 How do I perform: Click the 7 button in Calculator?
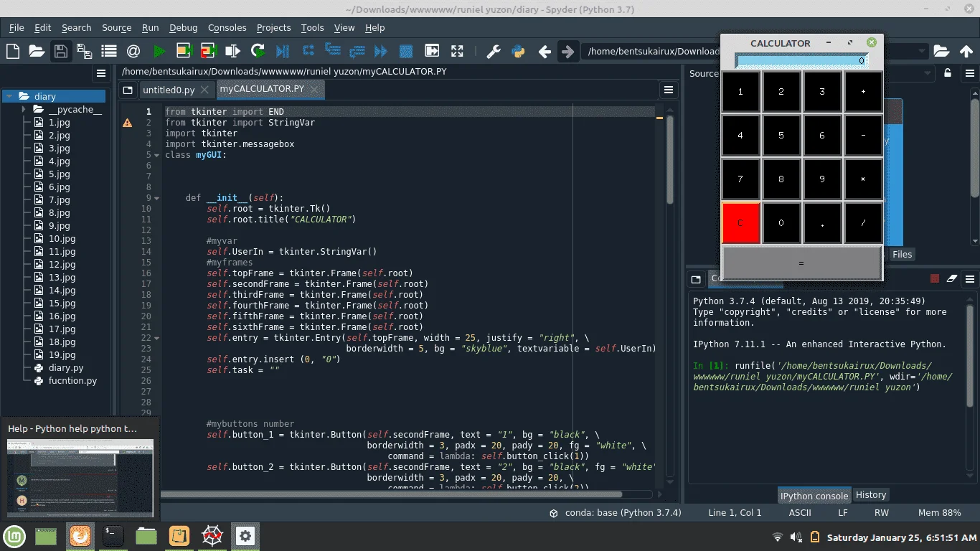(740, 179)
